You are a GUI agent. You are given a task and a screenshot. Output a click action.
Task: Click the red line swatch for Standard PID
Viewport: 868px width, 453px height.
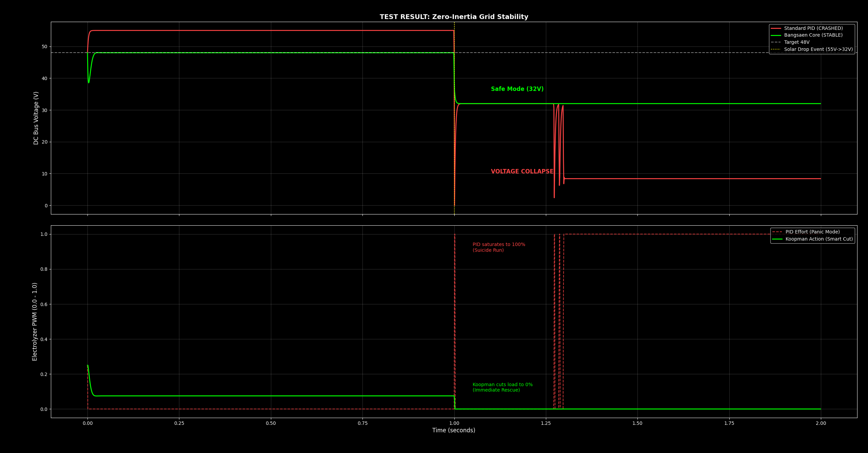pyautogui.click(x=776, y=28)
